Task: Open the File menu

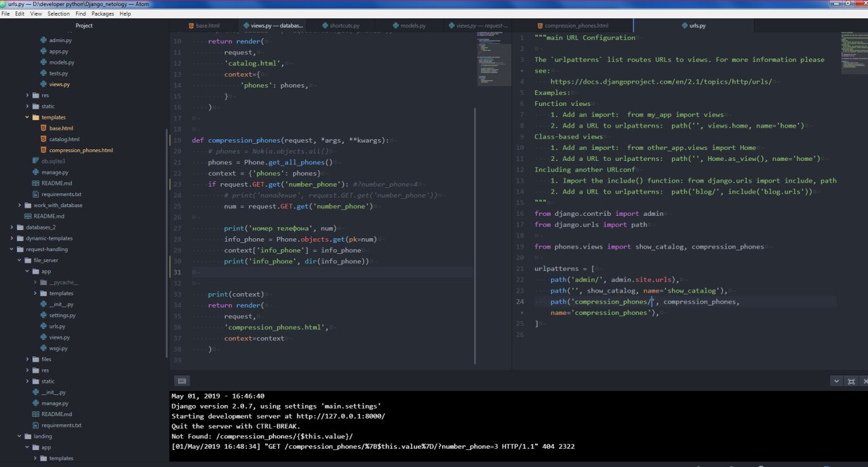Action: (6, 14)
